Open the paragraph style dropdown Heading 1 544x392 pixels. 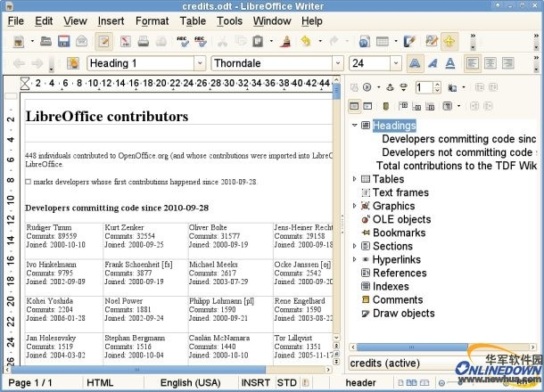coord(200,63)
